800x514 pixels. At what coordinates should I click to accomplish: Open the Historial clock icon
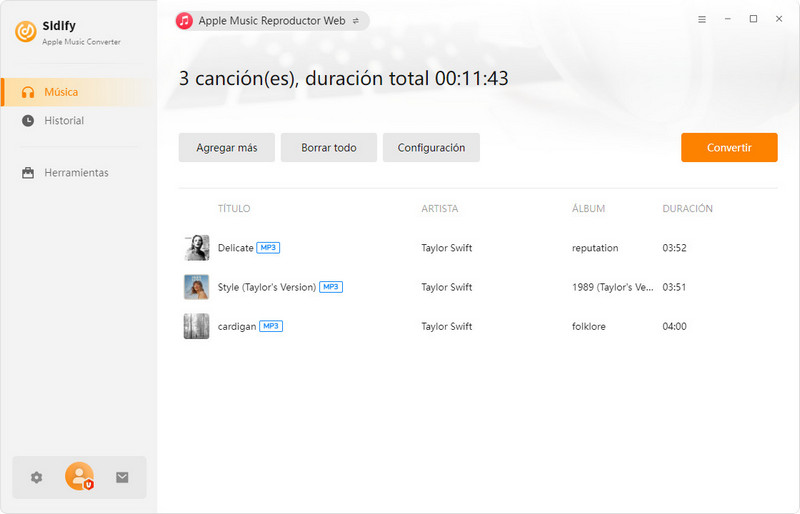28,120
